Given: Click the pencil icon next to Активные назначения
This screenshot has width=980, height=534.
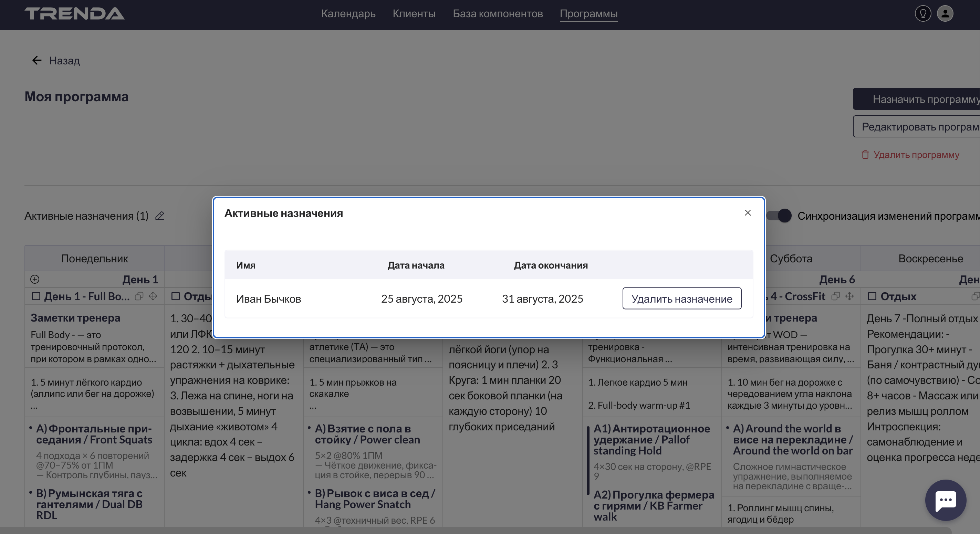Looking at the screenshot, I should click(x=160, y=216).
